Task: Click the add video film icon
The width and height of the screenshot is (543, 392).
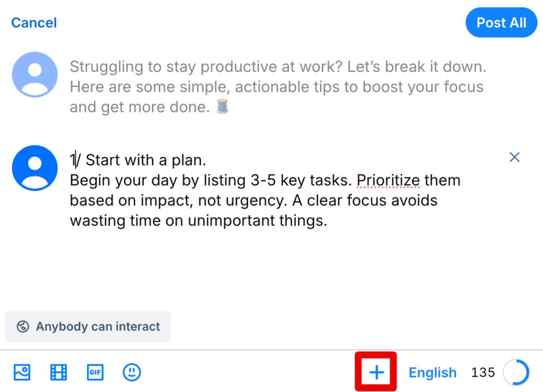Action: click(x=58, y=372)
